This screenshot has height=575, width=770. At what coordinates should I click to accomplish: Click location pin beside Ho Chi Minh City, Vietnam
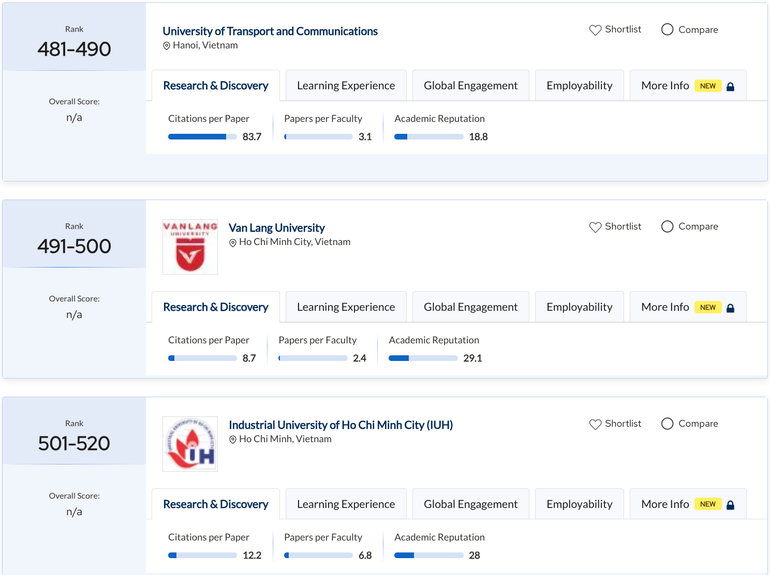233,243
